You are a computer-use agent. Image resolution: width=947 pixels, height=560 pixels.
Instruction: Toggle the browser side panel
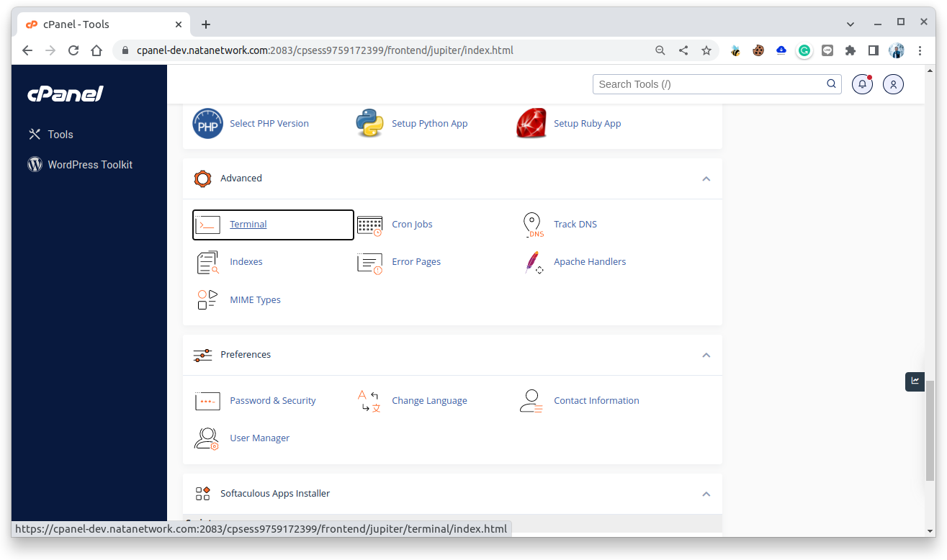coord(874,50)
